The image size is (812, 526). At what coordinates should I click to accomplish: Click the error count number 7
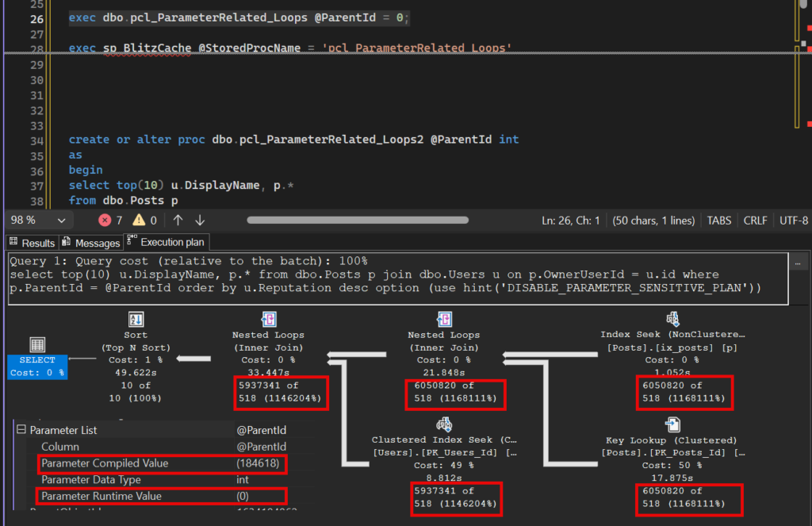119,221
